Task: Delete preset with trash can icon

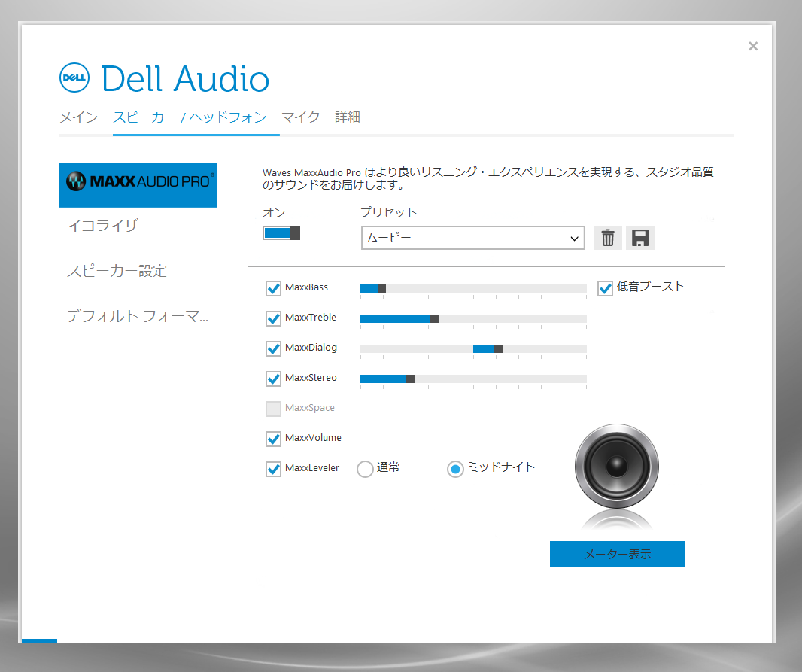Action: 608,238
